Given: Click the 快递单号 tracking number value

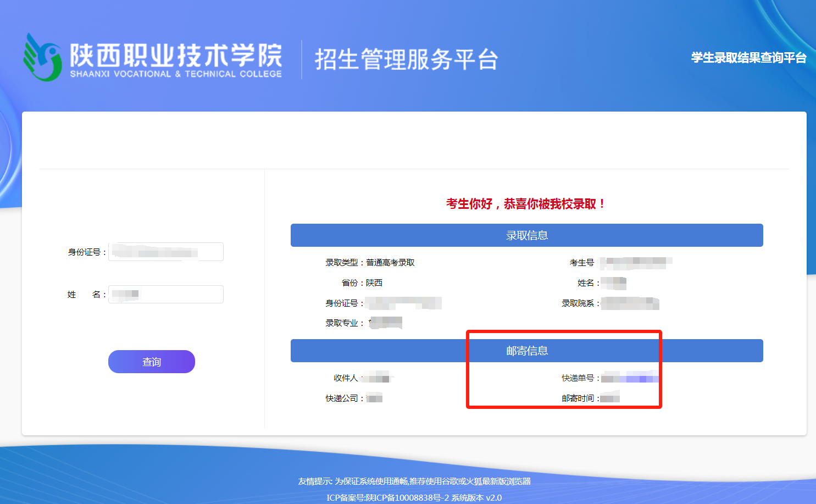Looking at the screenshot, I should tap(629, 378).
